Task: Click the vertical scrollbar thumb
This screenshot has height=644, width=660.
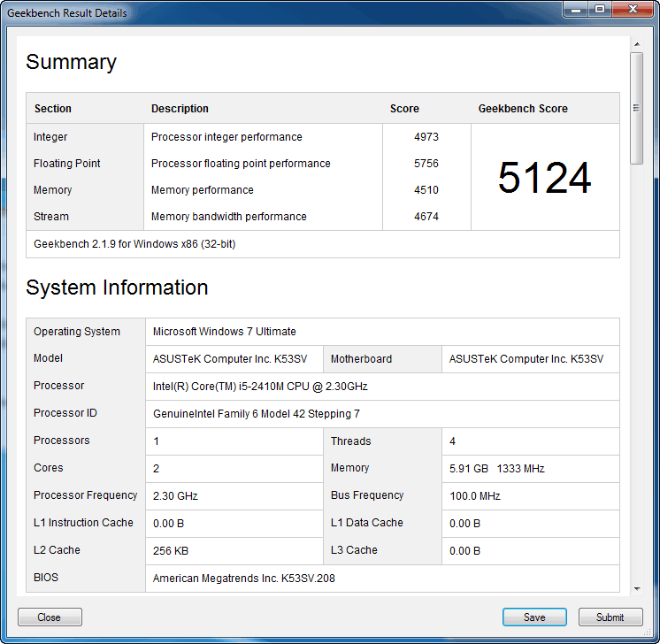Action: point(637,108)
